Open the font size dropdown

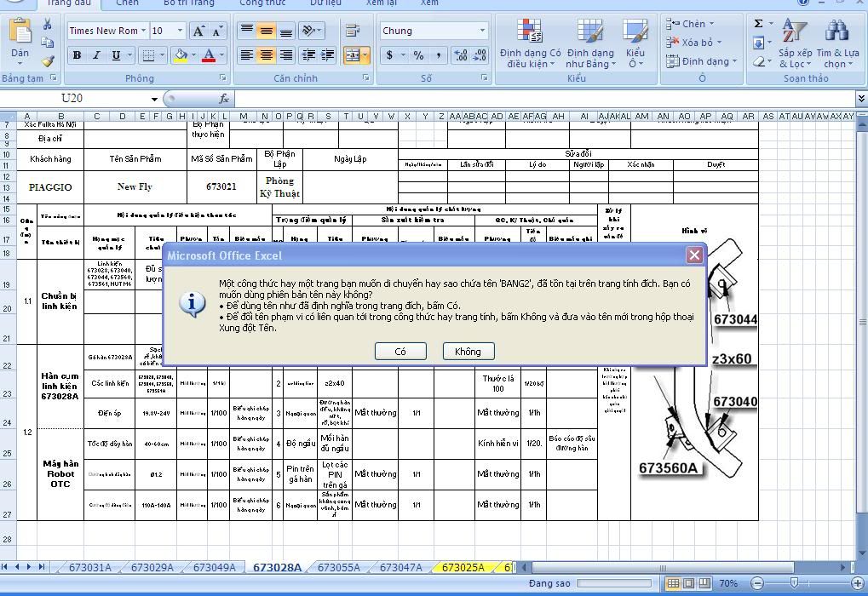[x=180, y=31]
